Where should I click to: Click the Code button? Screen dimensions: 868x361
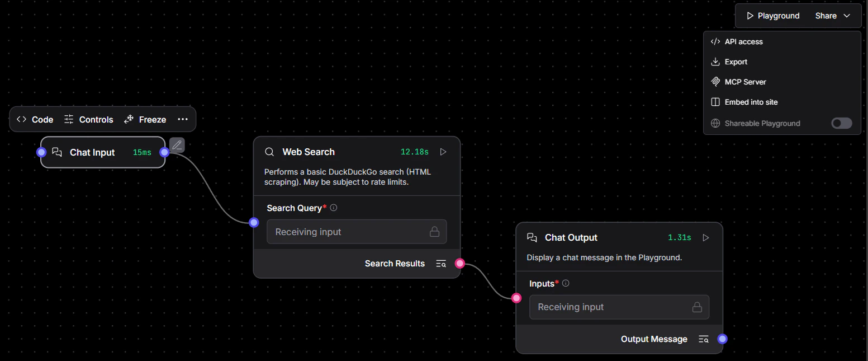tap(35, 119)
